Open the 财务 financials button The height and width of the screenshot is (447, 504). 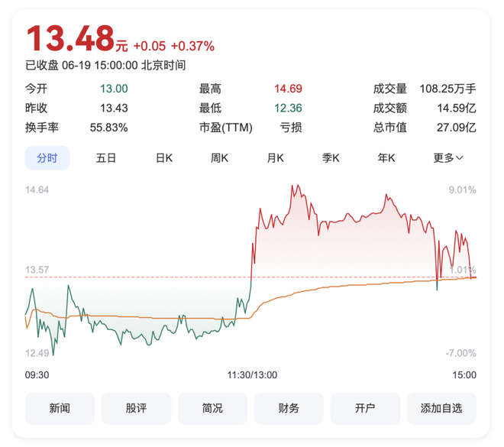coord(289,408)
